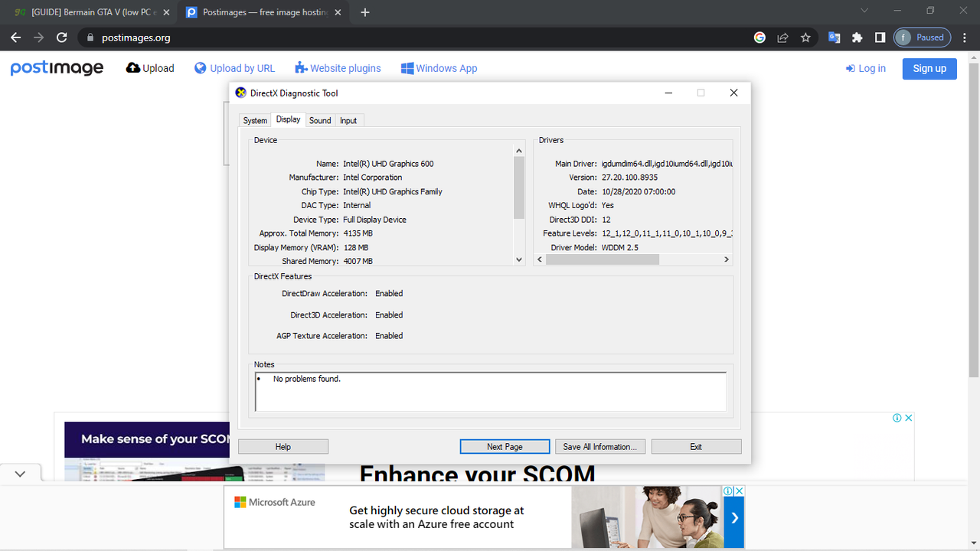Image resolution: width=980 pixels, height=551 pixels.
Task: Go forward using browser forward arrow
Action: pyautogui.click(x=39, y=37)
